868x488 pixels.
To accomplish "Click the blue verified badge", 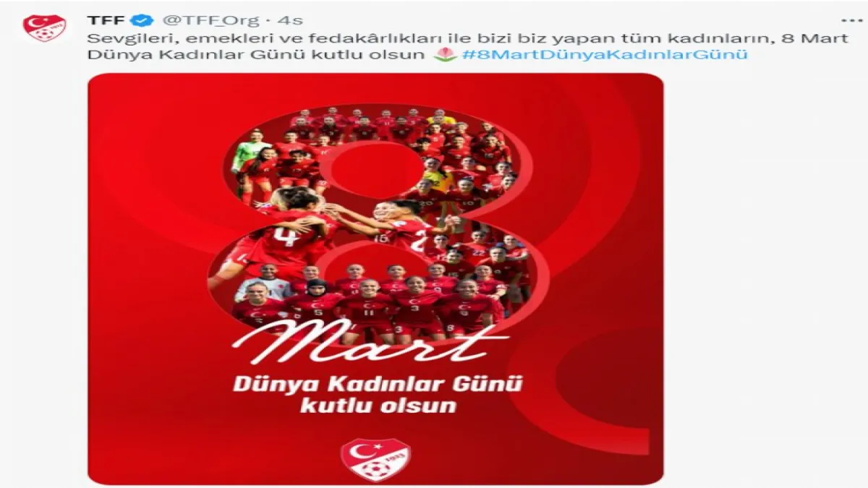I will click(142, 20).
